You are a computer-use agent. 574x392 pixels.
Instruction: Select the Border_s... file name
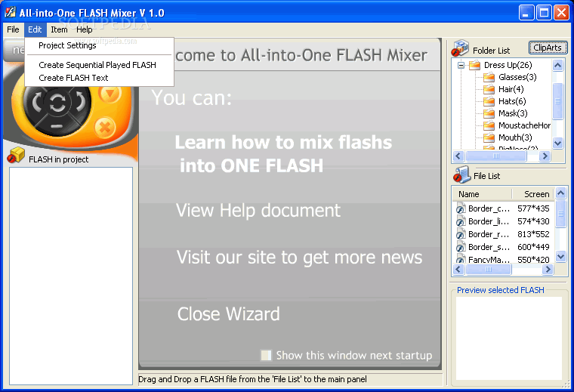point(489,247)
